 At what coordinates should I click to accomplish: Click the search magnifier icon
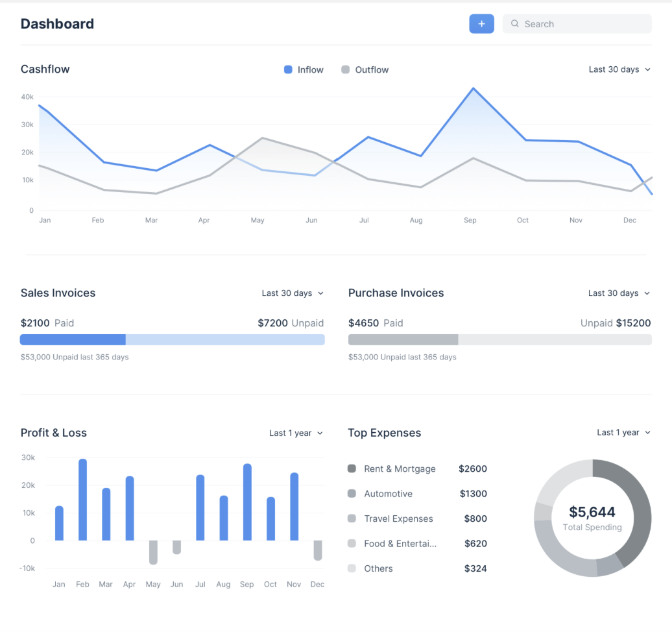[x=515, y=23]
